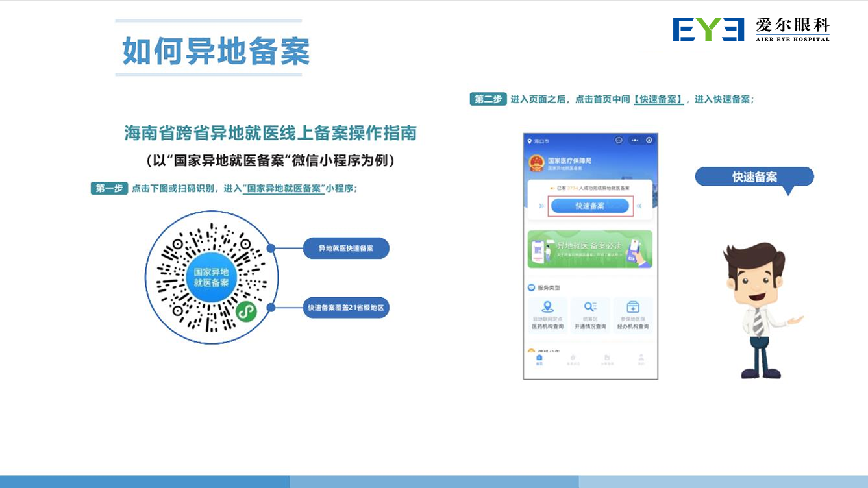Tap the 快速备案 button in phone screen
The height and width of the screenshot is (488, 868).
(x=589, y=206)
